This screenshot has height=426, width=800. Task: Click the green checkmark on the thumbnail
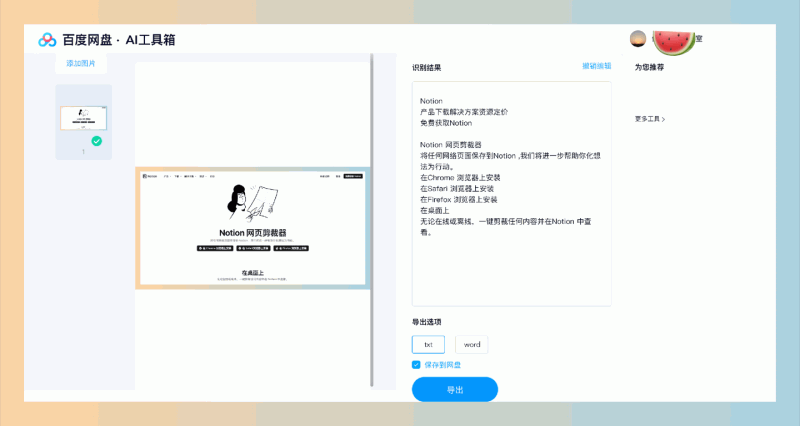[96, 141]
